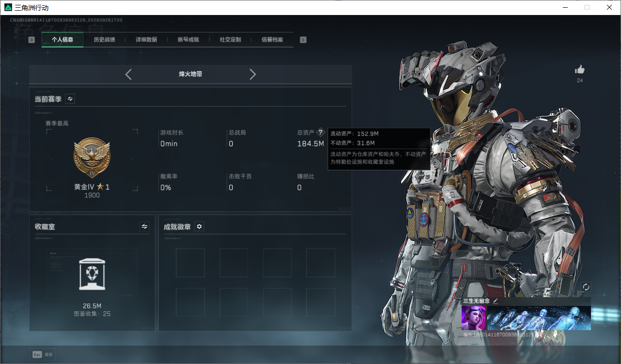The width and height of the screenshot is (621, 364).
Task: Click the E key hint icon
Action: 303,40
